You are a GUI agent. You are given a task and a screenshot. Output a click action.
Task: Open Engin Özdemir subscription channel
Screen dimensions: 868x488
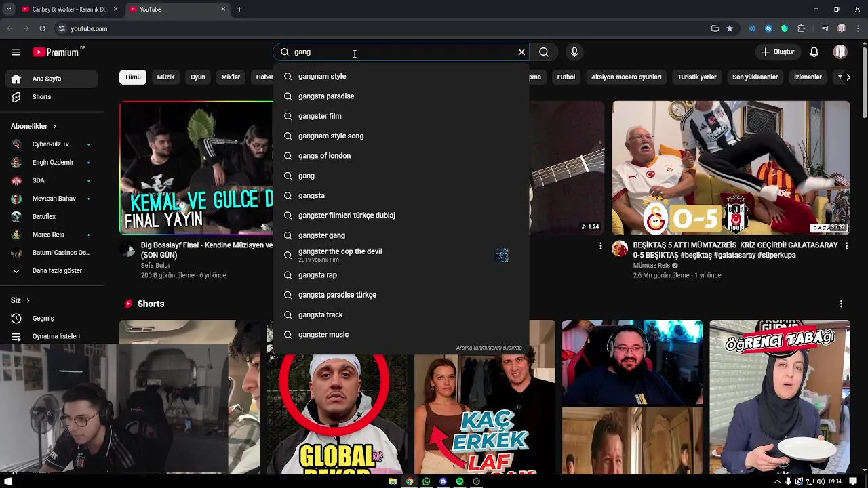click(x=53, y=163)
